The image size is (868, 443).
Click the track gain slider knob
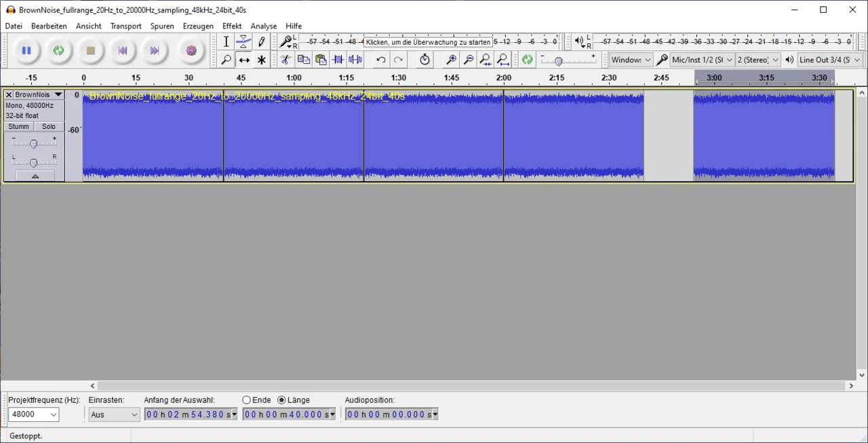point(34,143)
